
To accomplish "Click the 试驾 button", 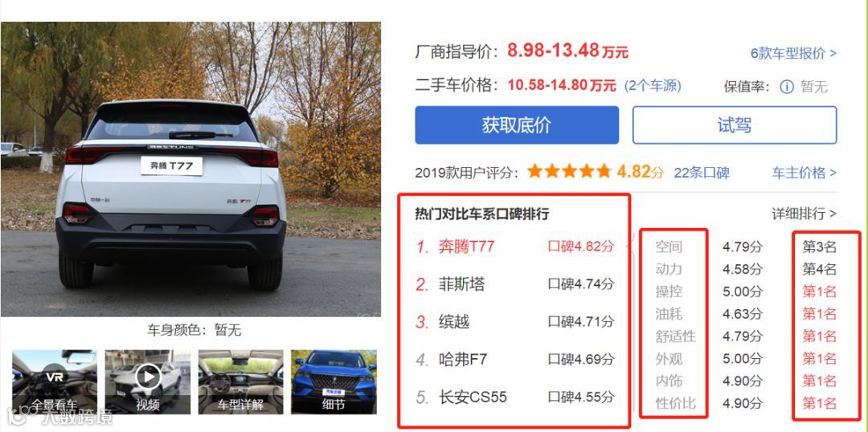I will pyautogui.click(x=735, y=125).
